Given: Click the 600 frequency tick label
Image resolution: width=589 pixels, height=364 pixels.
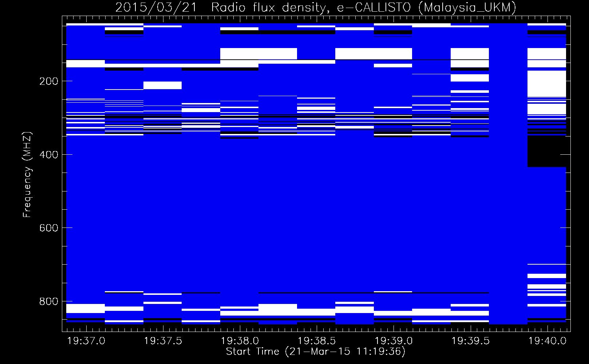Looking at the screenshot, I should point(48,228).
